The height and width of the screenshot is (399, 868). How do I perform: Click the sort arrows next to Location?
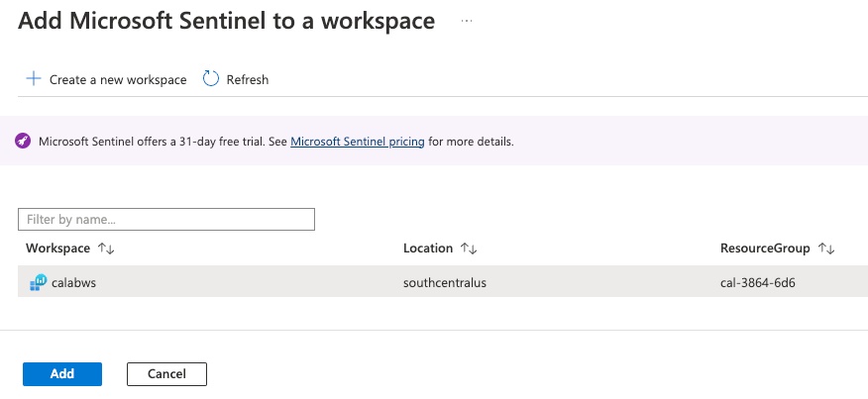469,249
